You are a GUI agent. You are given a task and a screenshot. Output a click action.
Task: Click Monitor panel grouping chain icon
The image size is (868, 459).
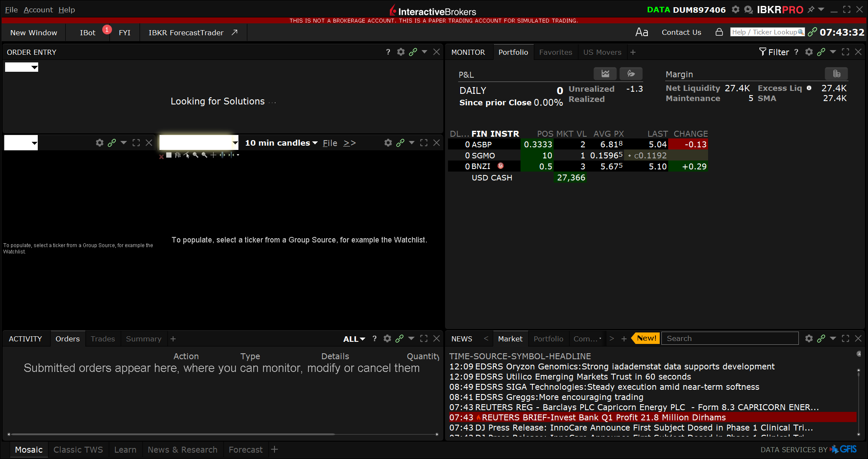821,52
